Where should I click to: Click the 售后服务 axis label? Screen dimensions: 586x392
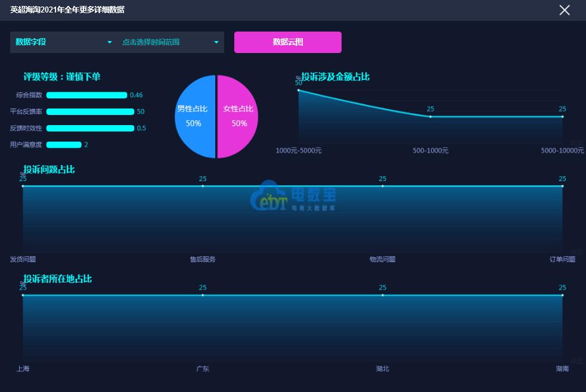click(203, 259)
